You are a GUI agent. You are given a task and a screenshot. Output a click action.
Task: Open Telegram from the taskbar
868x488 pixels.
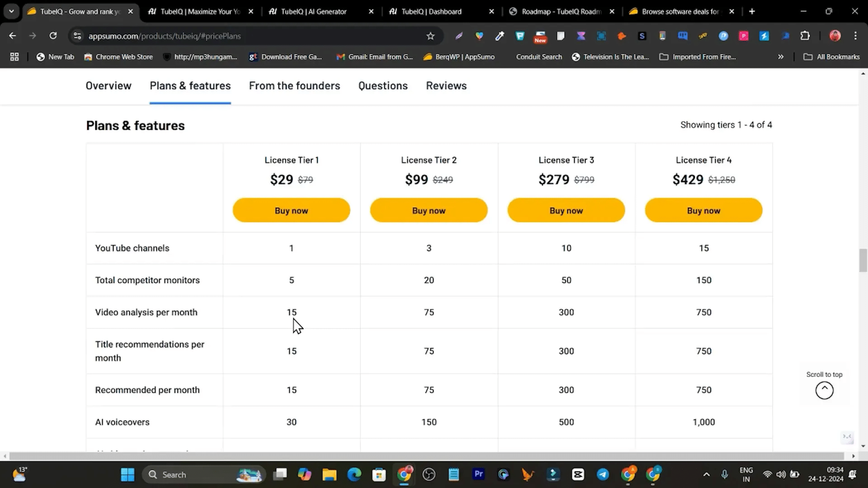(603, 474)
